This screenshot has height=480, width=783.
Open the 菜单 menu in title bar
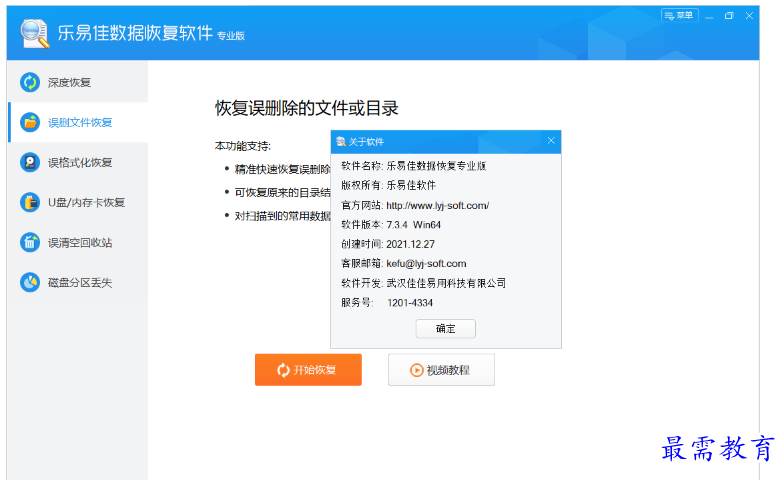[x=679, y=15]
